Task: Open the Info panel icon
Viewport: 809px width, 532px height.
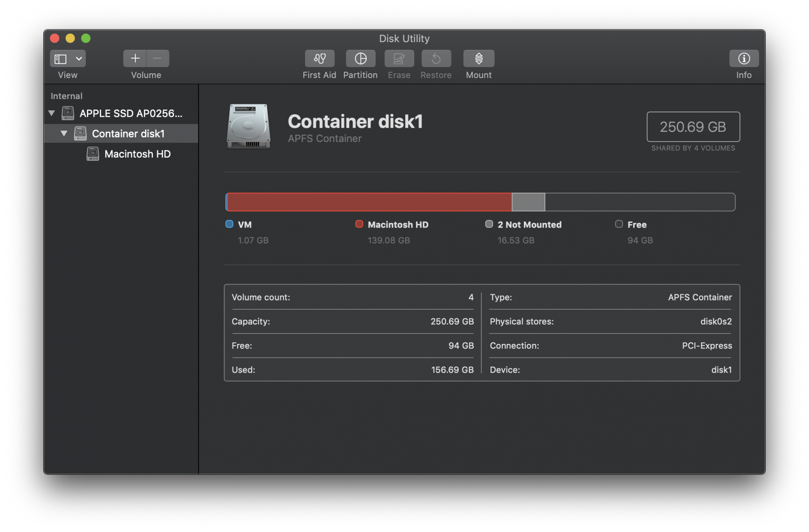Action: 743,59
